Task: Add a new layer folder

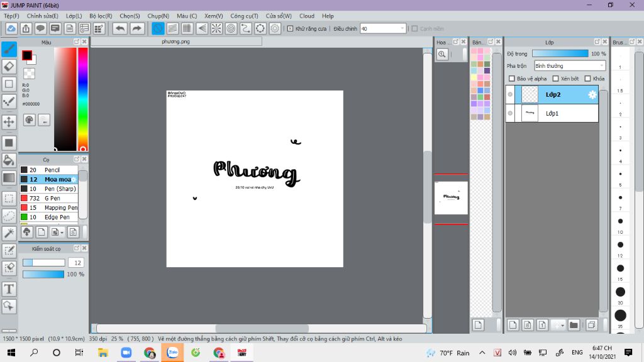Action: (x=574, y=325)
